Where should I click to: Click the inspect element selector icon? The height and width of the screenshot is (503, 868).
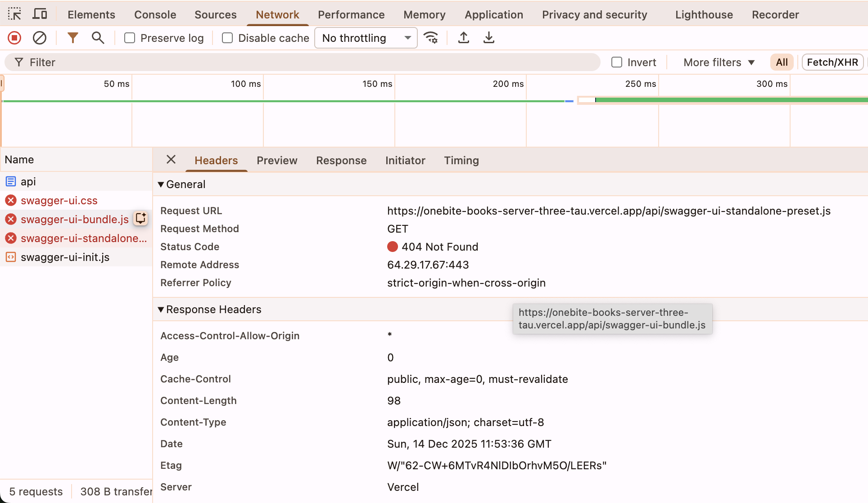(x=14, y=14)
